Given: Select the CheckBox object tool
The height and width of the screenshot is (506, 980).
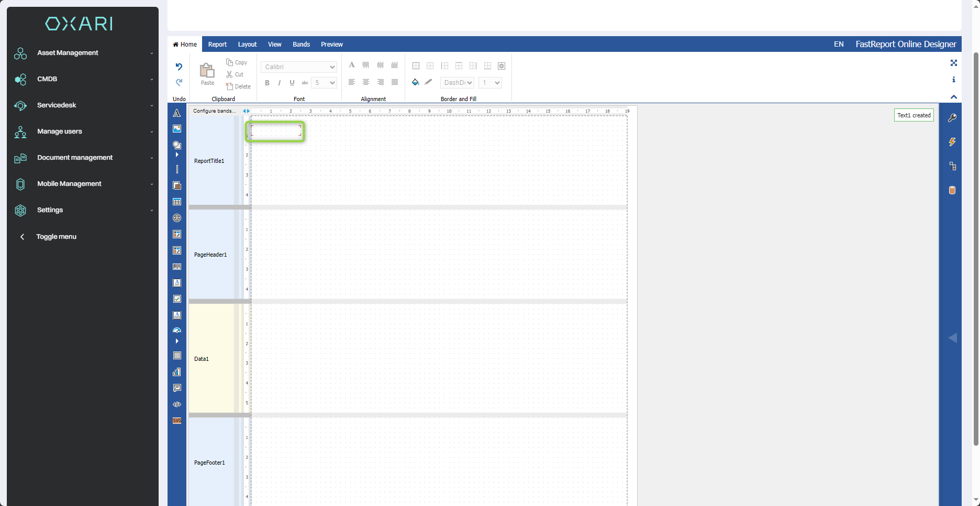Looking at the screenshot, I should 177,299.
